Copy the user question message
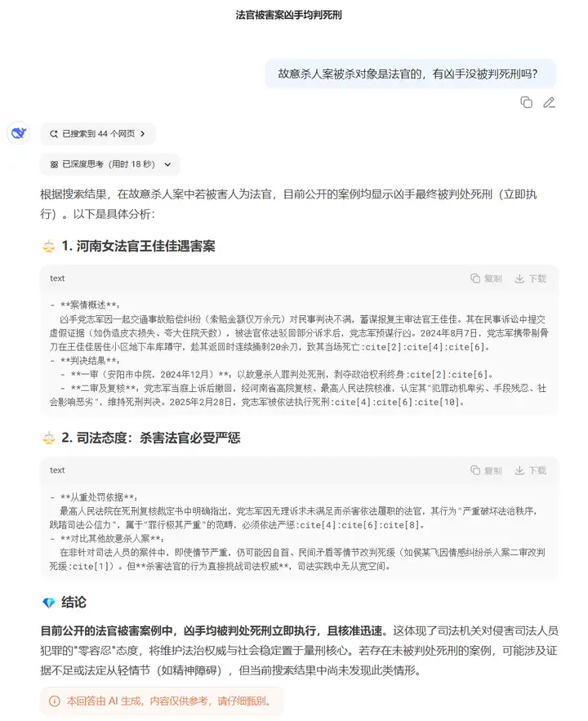 pyautogui.click(x=527, y=102)
